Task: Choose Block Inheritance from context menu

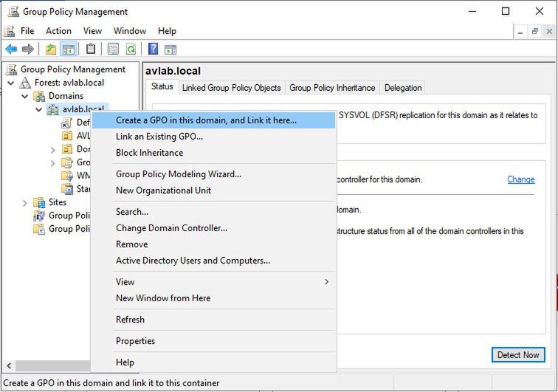Action: (x=213, y=153)
